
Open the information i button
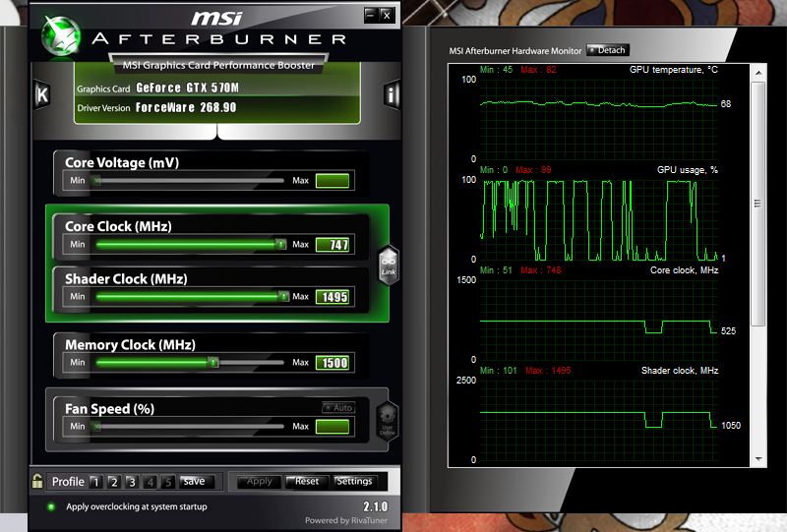point(392,93)
